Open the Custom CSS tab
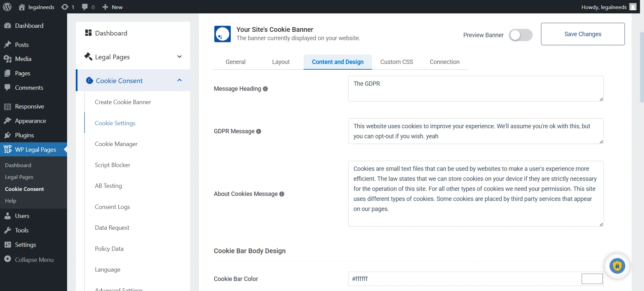The height and width of the screenshot is (291, 644). 396,62
